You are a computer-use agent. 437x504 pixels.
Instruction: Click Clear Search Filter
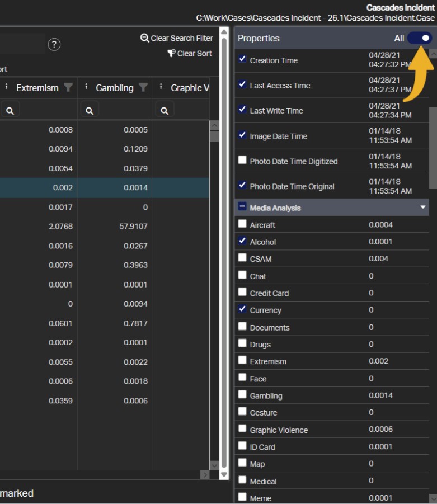pyautogui.click(x=177, y=38)
